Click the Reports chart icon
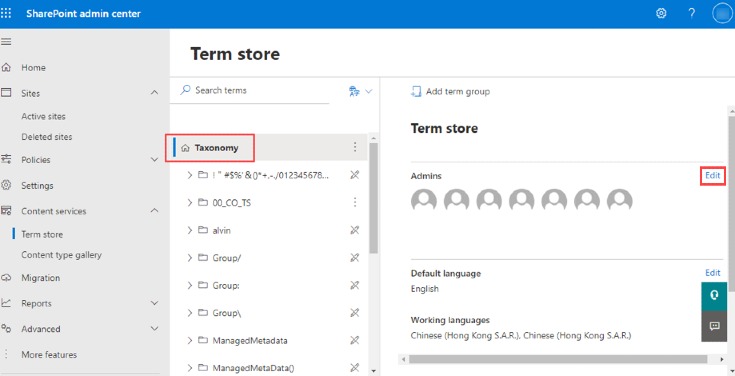The width and height of the screenshot is (735, 376). 6,303
